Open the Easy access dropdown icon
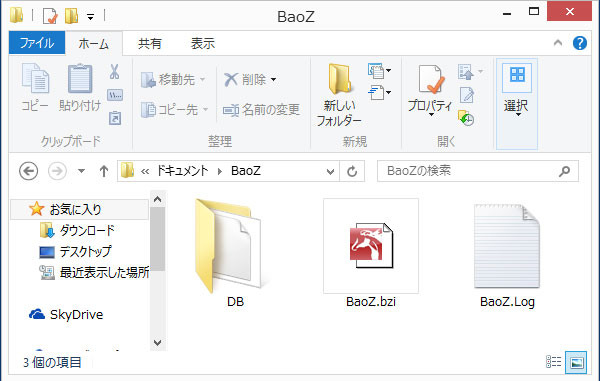The height and width of the screenshot is (381, 600). click(379, 93)
